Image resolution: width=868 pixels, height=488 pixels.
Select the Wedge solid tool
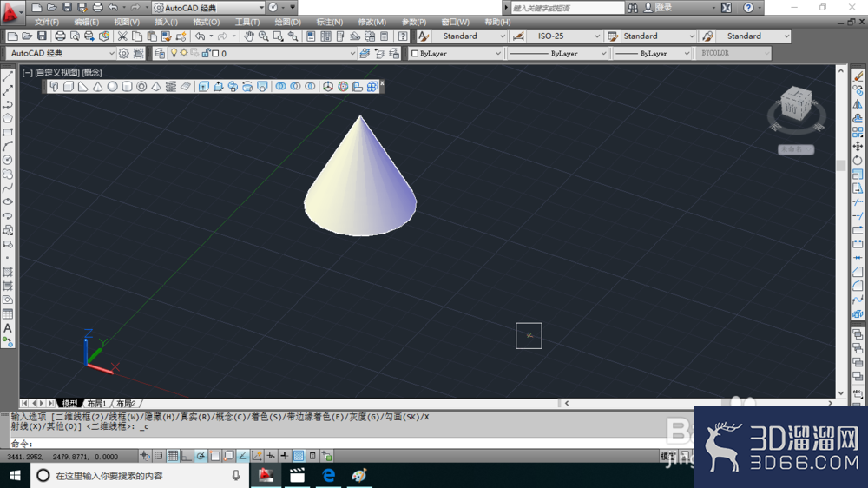pos(83,87)
